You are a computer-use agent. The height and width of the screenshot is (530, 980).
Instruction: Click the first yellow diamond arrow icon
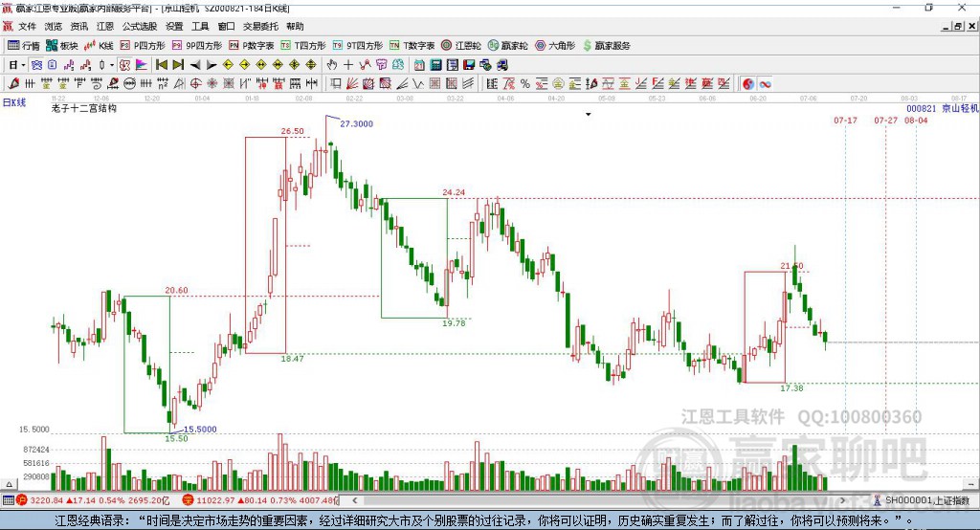pos(228,65)
